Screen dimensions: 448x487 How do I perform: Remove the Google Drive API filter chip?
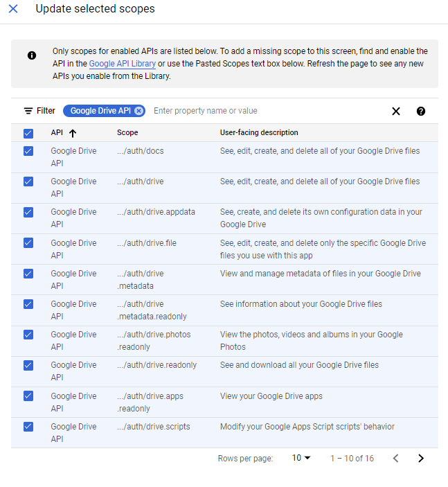pyautogui.click(x=139, y=111)
